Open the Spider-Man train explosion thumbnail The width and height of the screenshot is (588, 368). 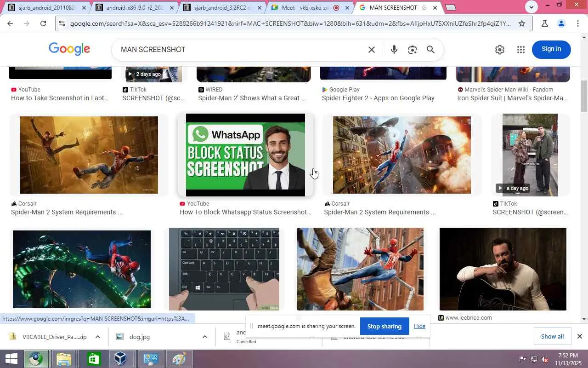(402, 155)
